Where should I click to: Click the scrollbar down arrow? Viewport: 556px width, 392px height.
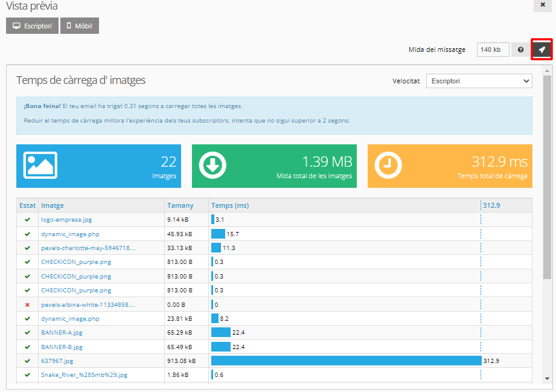[547, 379]
